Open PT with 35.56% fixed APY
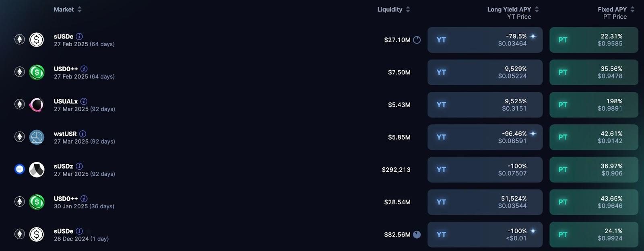The image size is (644, 251). [594, 72]
